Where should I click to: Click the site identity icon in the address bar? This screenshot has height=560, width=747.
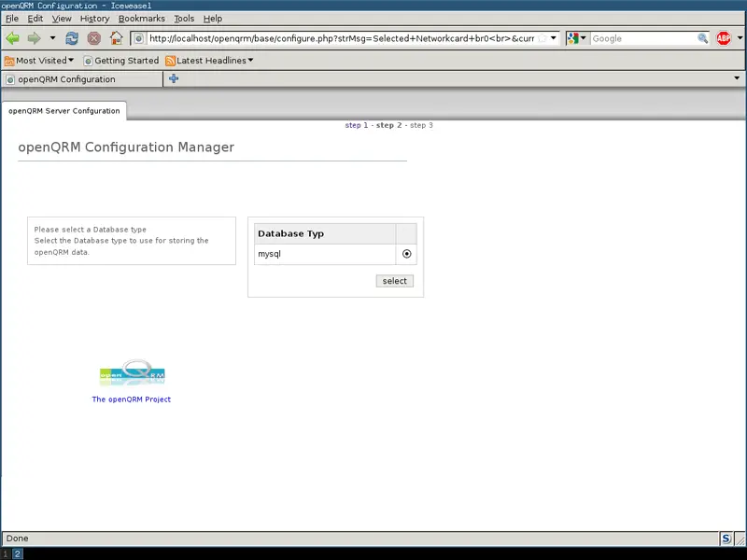pyautogui.click(x=138, y=38)
